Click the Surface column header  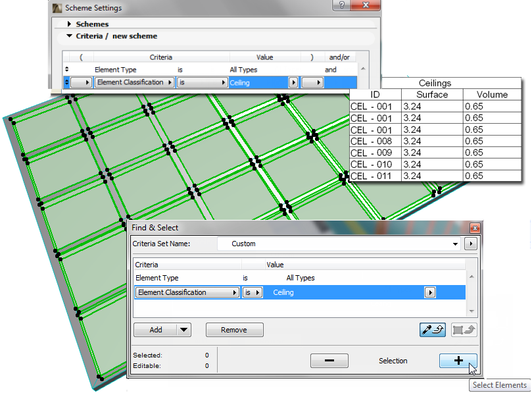(432, 94)
